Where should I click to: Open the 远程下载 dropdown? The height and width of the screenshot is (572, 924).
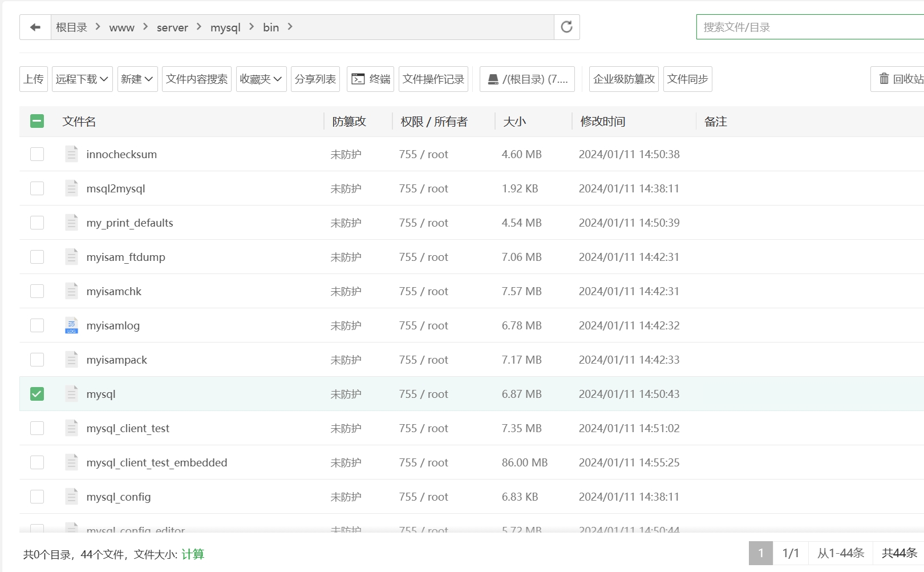tap(82, 79)
